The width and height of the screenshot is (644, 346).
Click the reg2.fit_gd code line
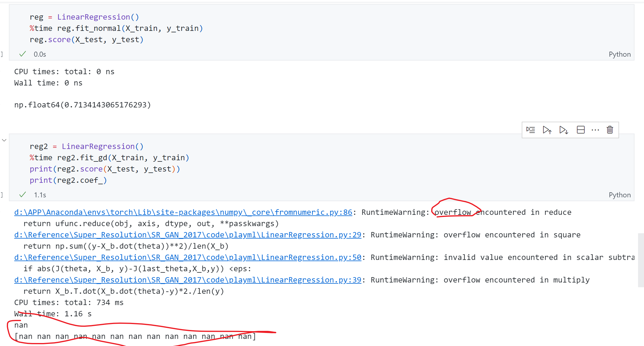(x=109, y=158)
